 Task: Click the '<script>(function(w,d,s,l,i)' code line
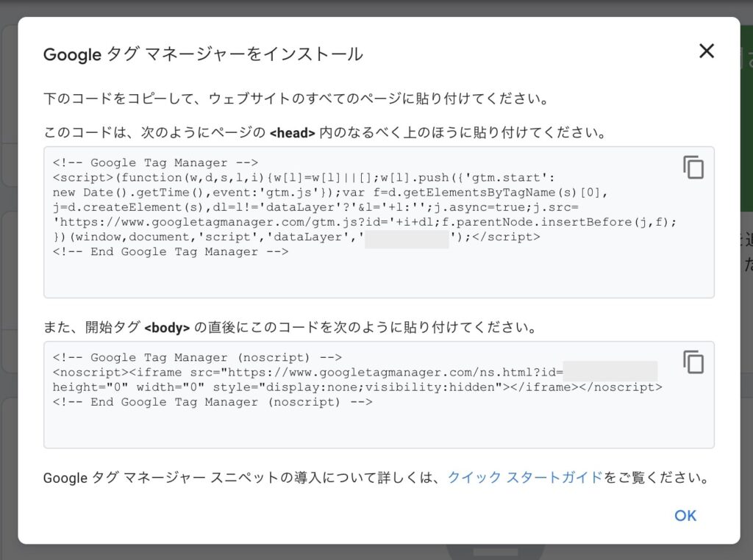[304, 178]
